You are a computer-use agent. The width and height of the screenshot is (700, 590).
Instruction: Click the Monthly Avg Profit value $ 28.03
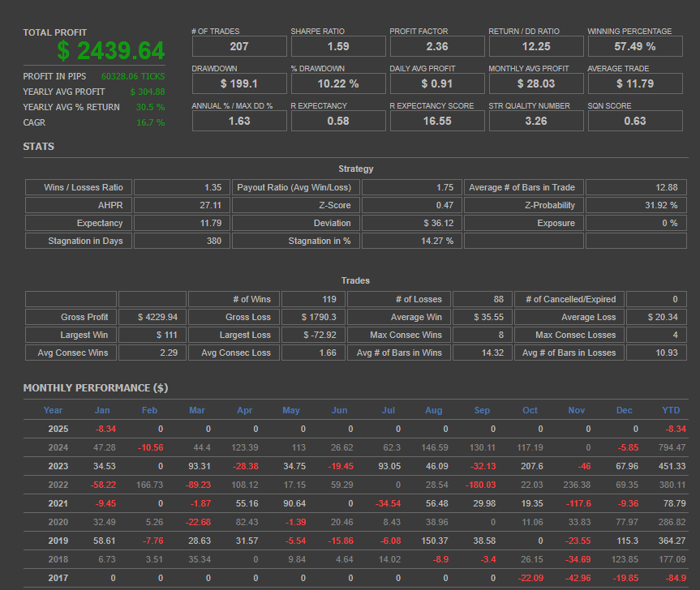(536, 83)
